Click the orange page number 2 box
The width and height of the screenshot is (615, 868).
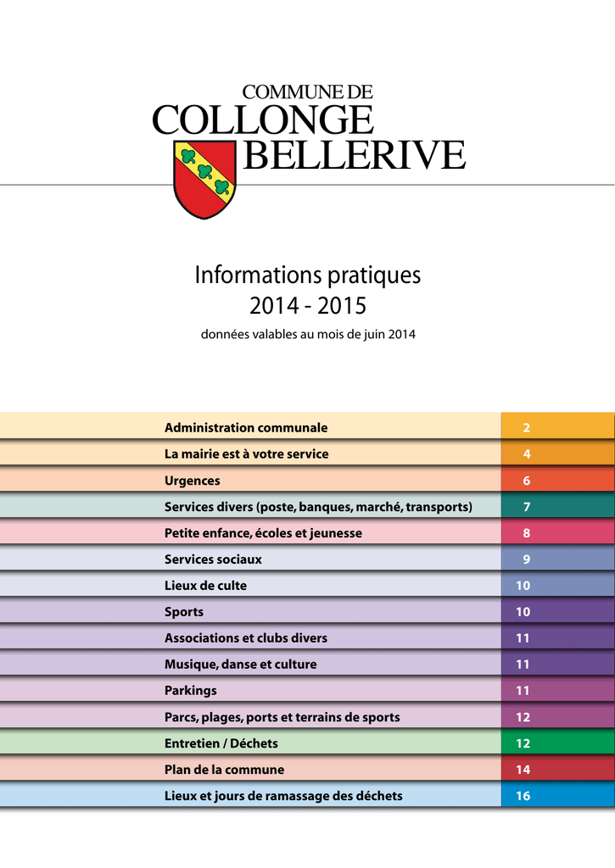click(557, 428)
